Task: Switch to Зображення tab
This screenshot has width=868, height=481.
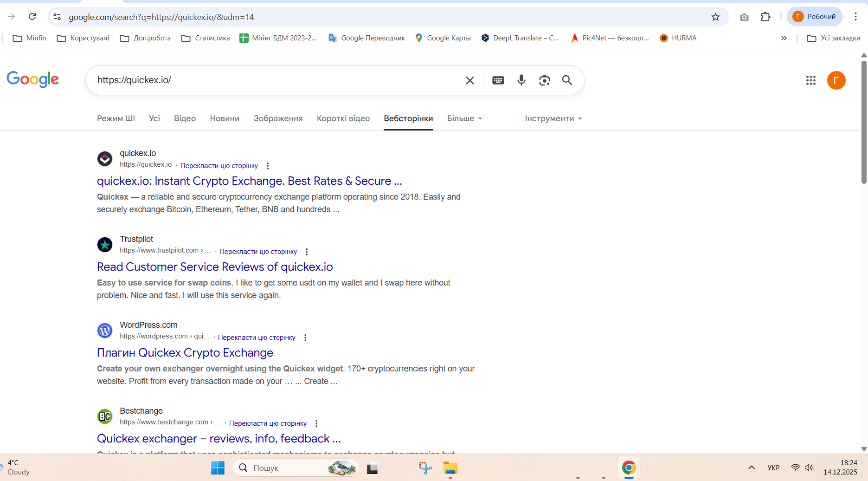Action: pyautogui.click(x=278, y=118)
